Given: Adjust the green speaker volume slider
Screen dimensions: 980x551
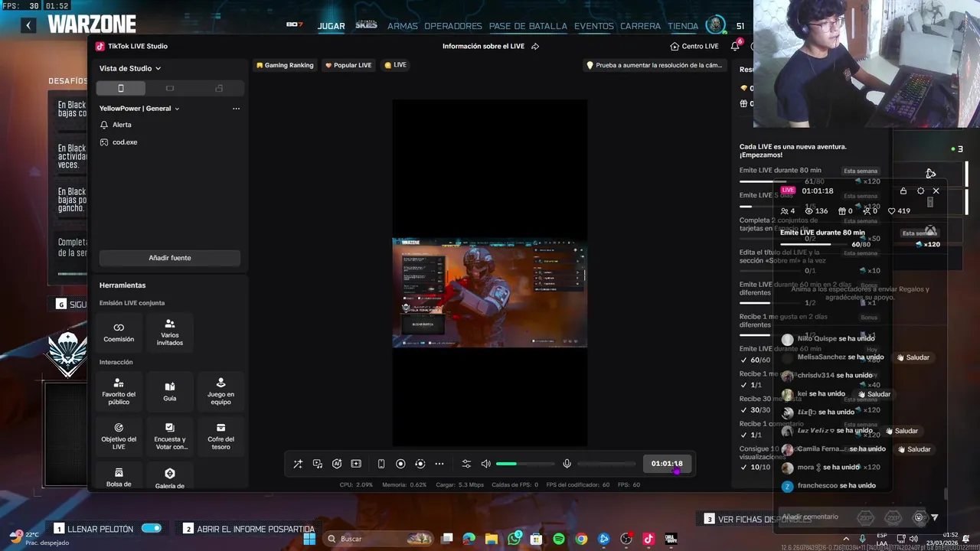Looking at the screenshot, I should [x=524, y=464].
